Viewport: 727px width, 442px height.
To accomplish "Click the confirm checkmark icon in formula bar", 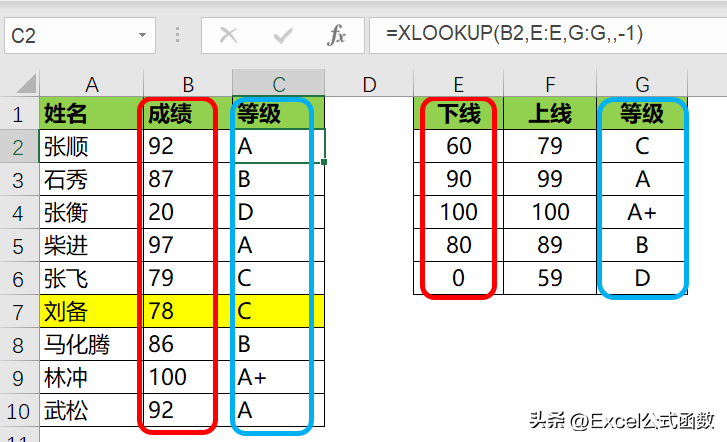I will [283, 35].
